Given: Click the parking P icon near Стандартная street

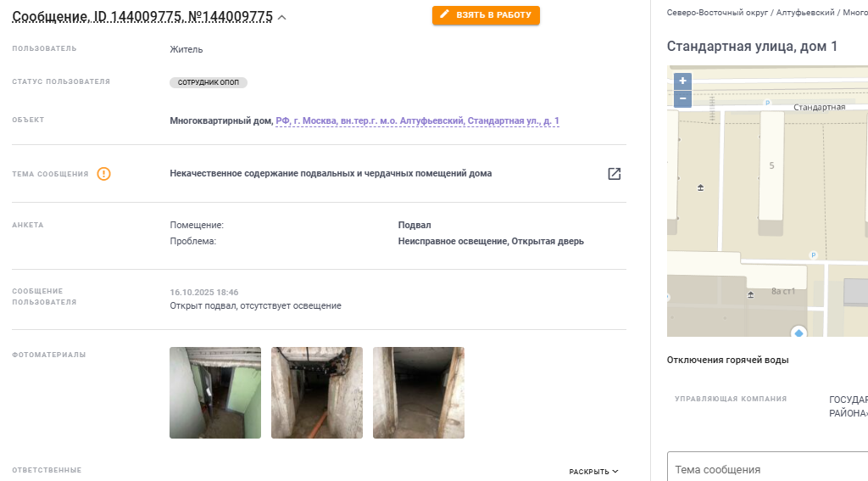Looking at the screenshot, I should (x=767, y=103).
